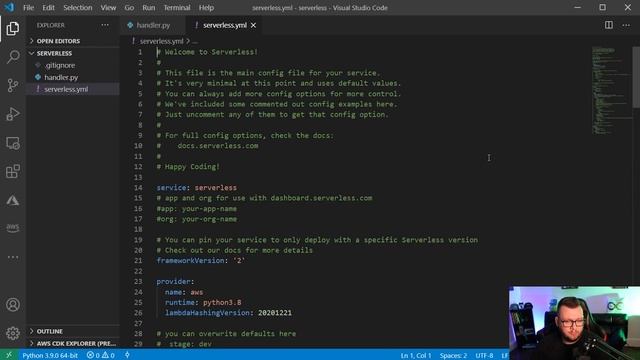This screenshot has width=640, height=360.
Task: Open the View menu
Action: click(108, 8)
